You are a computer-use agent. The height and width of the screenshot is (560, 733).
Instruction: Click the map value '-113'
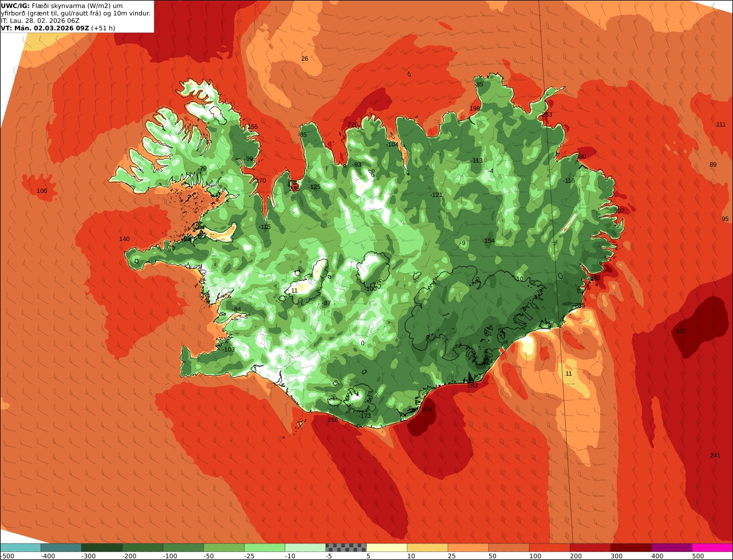pyautogui.click(x=476, y=161)
